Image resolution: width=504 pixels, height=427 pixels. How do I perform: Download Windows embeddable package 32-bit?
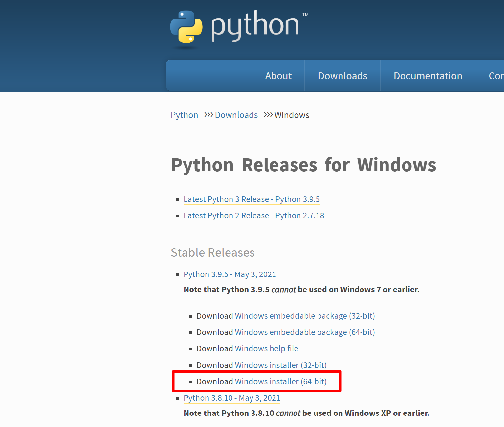tap(304, 316)
